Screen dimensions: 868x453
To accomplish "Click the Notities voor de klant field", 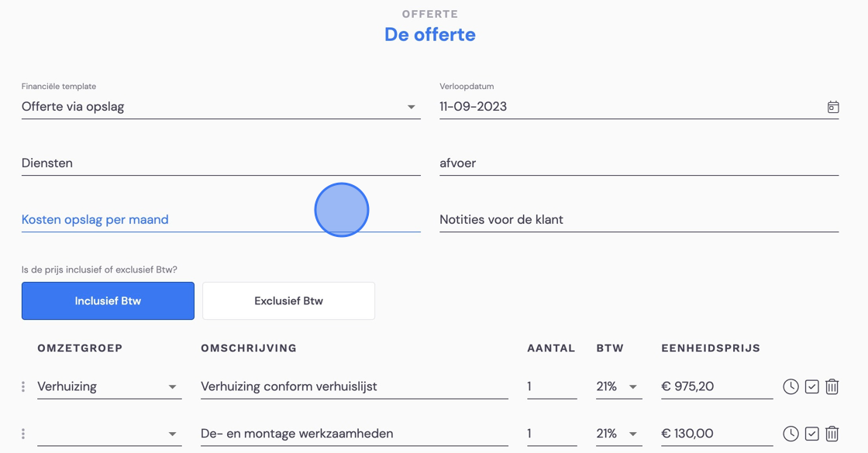I will [x=639, y=220].
